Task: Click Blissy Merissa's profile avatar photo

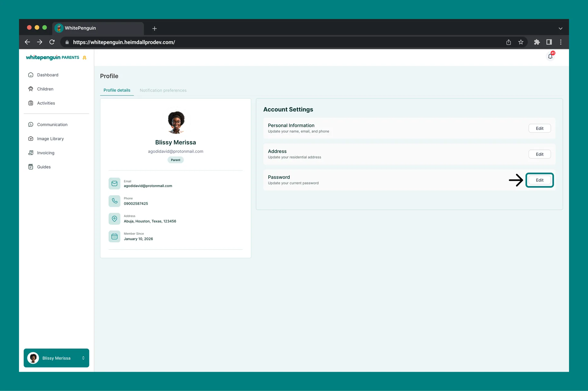Action: [176, 122]
